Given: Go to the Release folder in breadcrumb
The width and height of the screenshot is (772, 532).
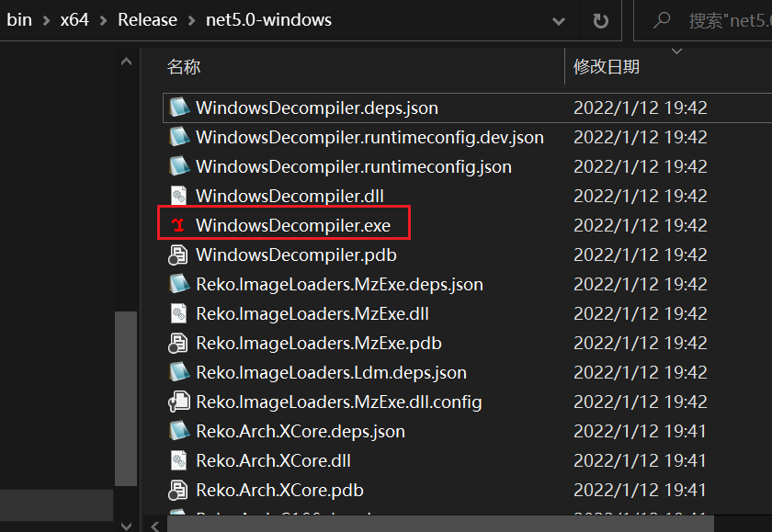Looking at the screenshot, I should point(147,19).
